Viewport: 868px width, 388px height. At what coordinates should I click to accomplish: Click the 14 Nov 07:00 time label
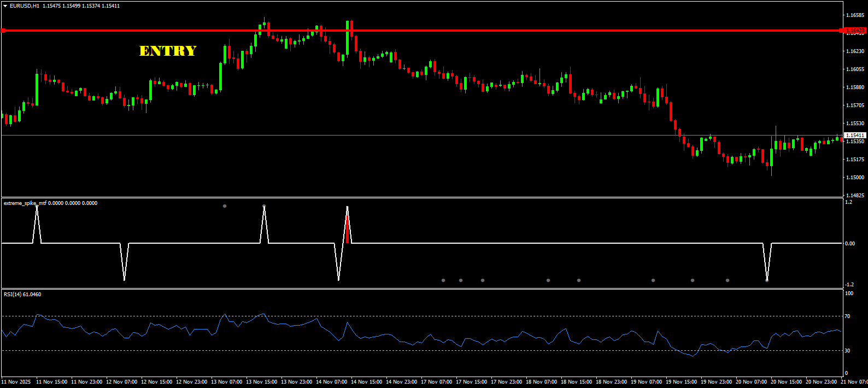[x=332, y=382]
